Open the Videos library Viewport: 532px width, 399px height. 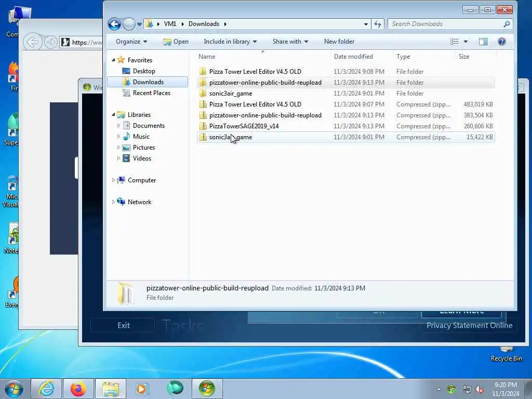pos(142,158)
